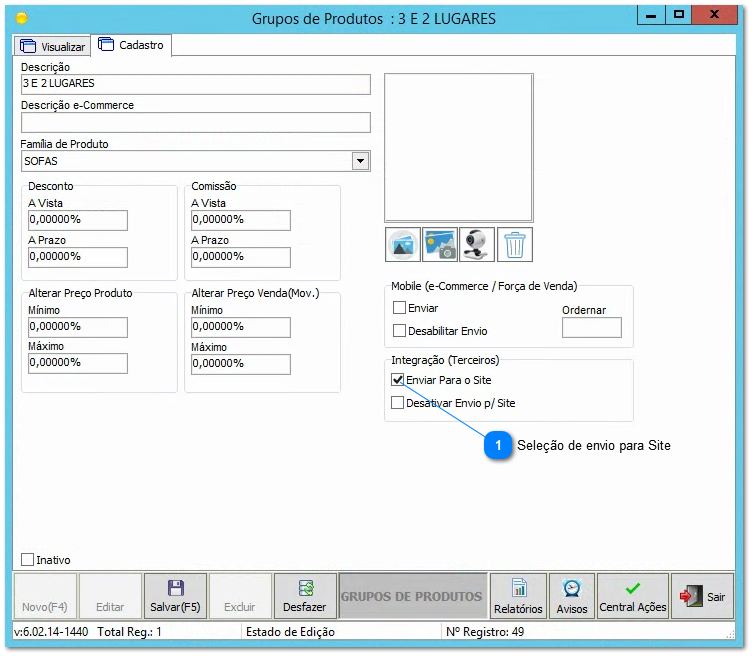Viewport: 752px width, 656px height.
Task: Uncheck Enviar Para o Site
Action: [399, 380]
